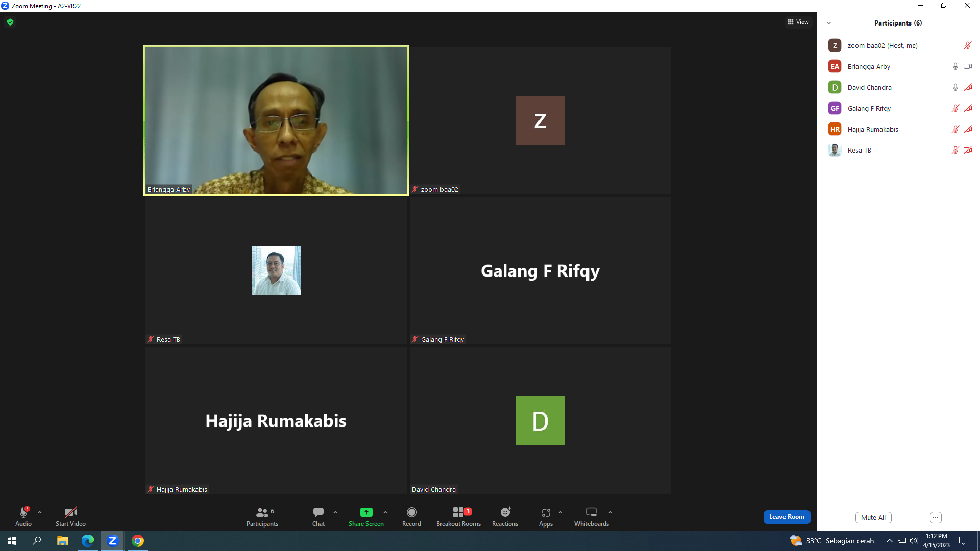Open the Windows Start menu
This screenshot has width=980, height=551.
12,541
